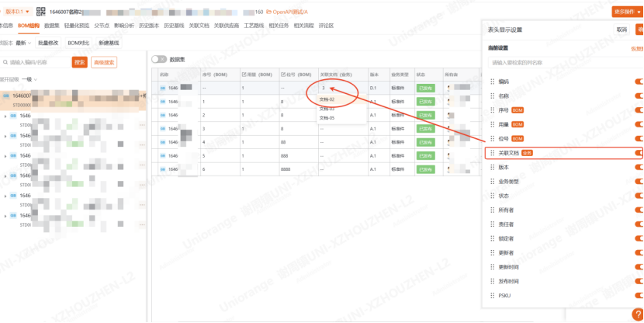Click the search magnifier icon in left panel
Image resolution: width=644 pixels, height=323 pixels.
pos(5,62)
